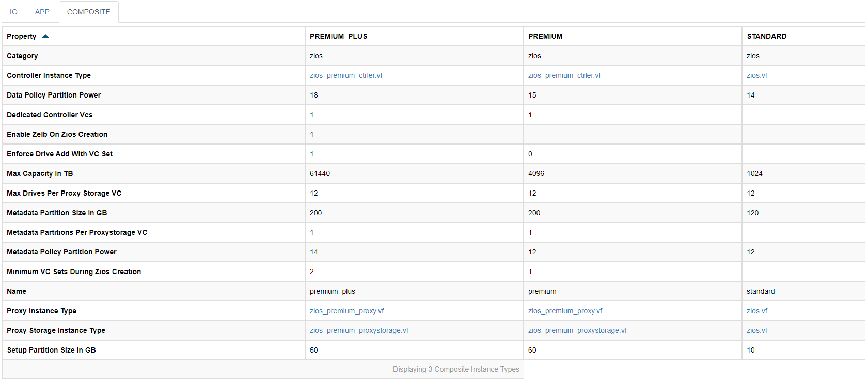This screenshot has width=868, height=383.
Task: Open zios.vf link in Proxy Storage Instance Type row
Action: tap(757, 330)
